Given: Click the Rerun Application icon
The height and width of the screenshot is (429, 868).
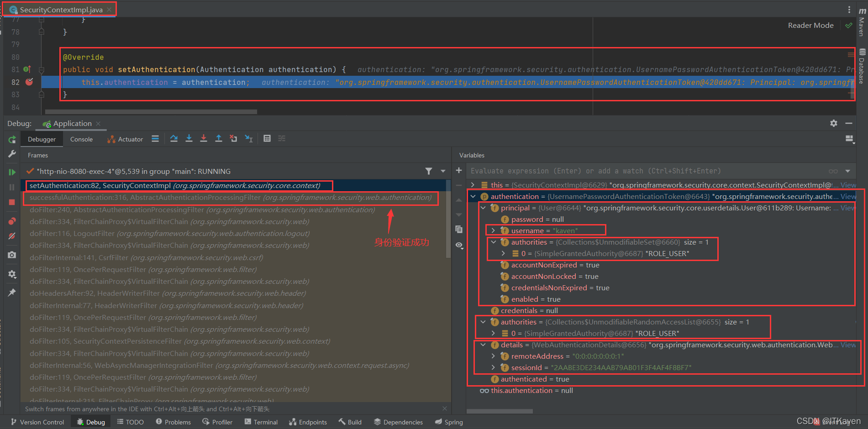Looking at the screenshot, I should [12, 140].
